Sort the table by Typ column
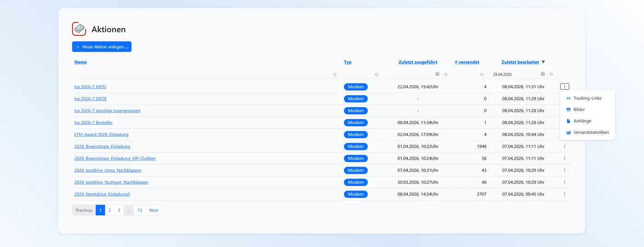644x247 pixels. [348, 62]
